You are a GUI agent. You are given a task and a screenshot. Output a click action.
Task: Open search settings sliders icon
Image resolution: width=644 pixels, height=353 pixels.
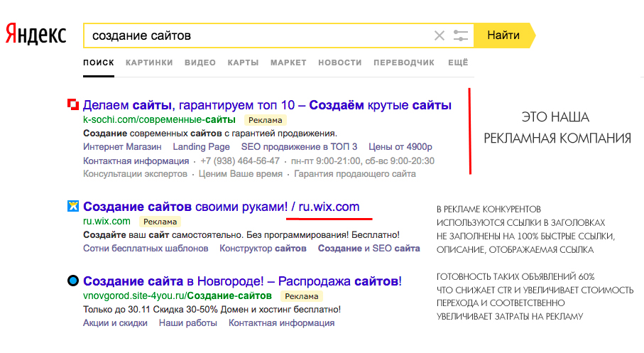click(x=461, y=36)
